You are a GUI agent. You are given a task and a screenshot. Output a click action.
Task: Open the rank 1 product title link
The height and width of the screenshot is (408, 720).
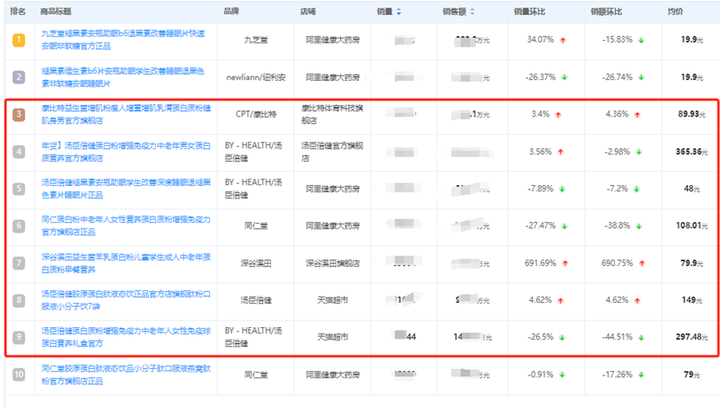(123, 40)
